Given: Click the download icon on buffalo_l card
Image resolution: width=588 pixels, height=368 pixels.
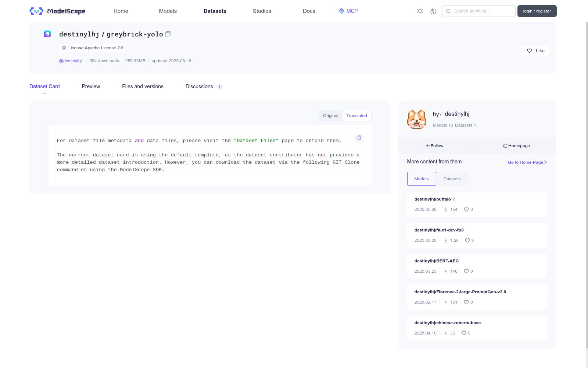Looking at the screenshot, I should (446, 209).
